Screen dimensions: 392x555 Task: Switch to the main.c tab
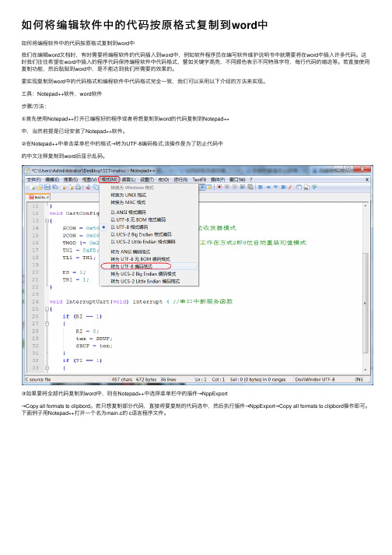(x=39, y=197)
